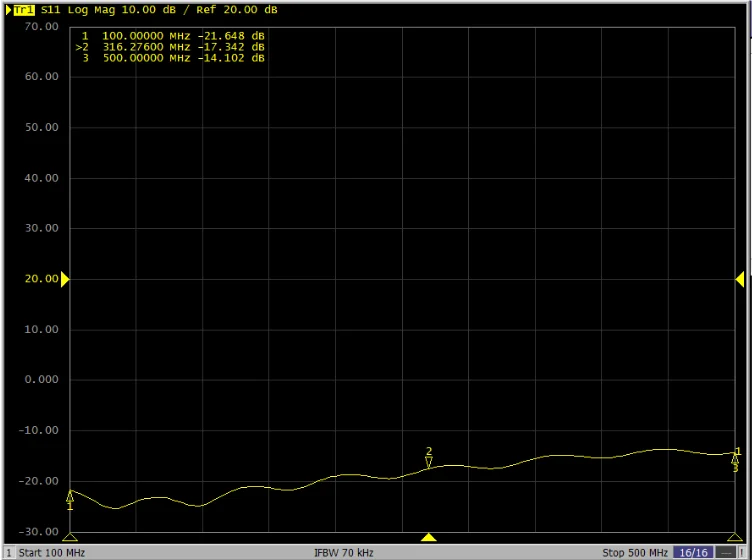
Task: Click the 50.00 y-axis label
Action: pos(41,128)
